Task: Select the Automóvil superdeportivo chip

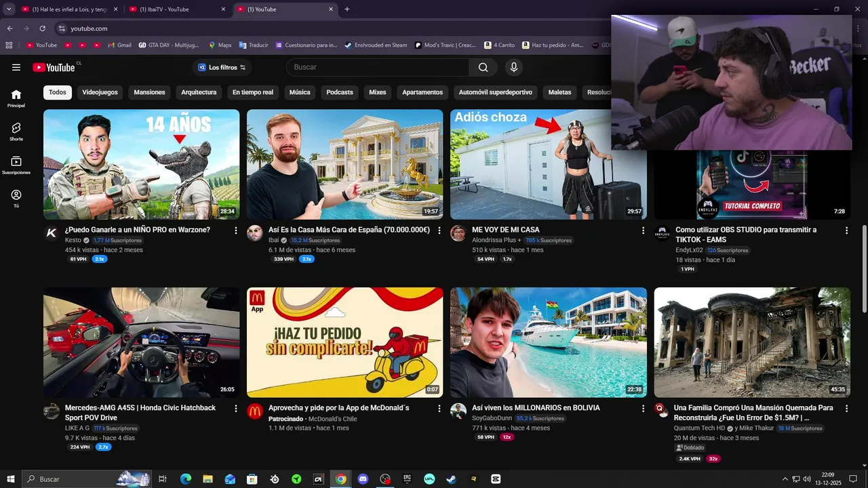Action: click(x=496, y=92)
